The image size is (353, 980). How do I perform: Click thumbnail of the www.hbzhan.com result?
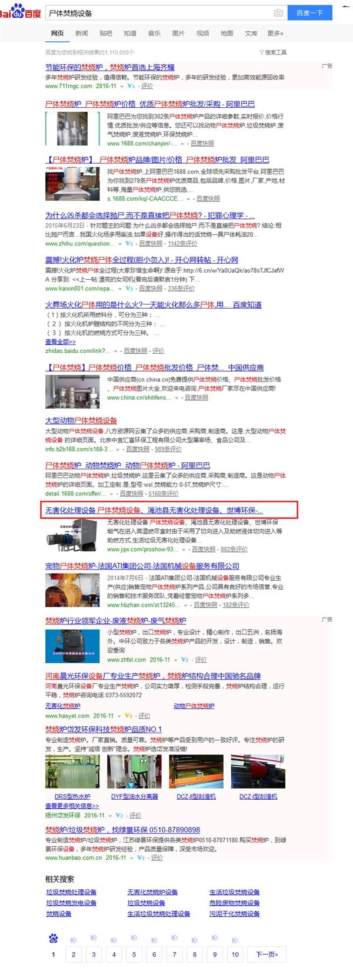(73, 591)
